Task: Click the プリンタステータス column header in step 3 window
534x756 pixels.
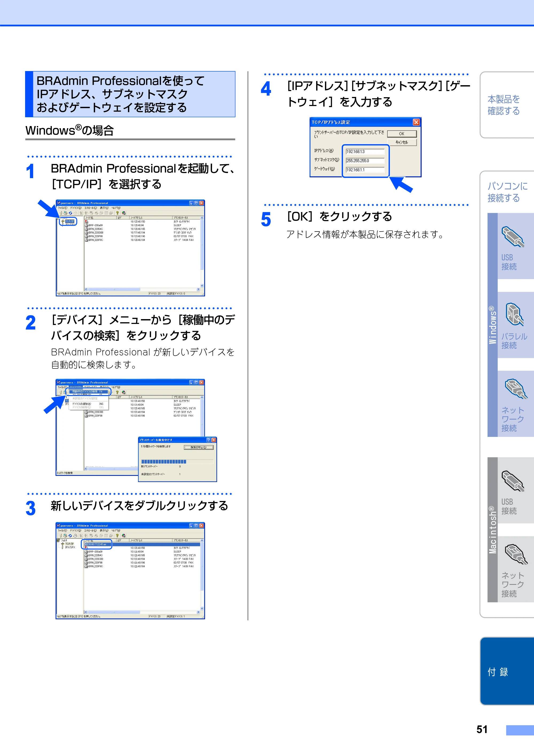Action: 186,540
